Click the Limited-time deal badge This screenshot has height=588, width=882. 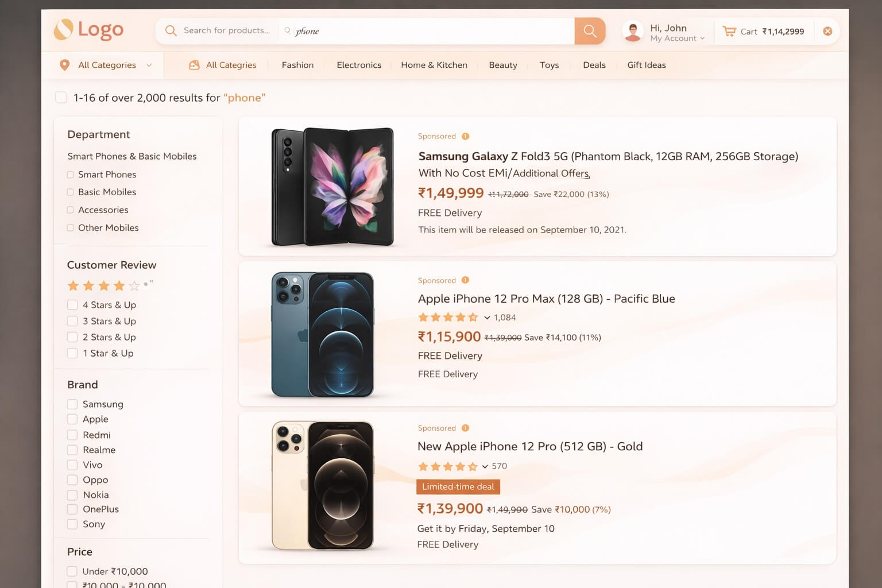click(458, 487)
